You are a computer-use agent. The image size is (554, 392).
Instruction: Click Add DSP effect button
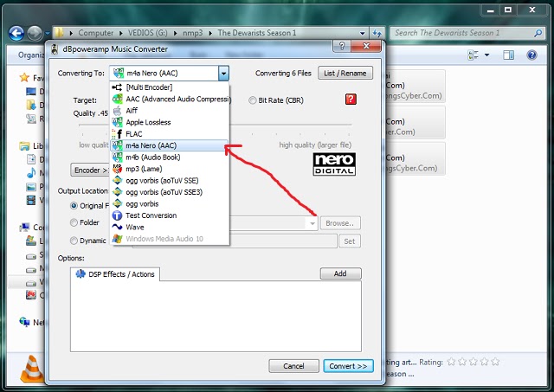coord(340,273)
